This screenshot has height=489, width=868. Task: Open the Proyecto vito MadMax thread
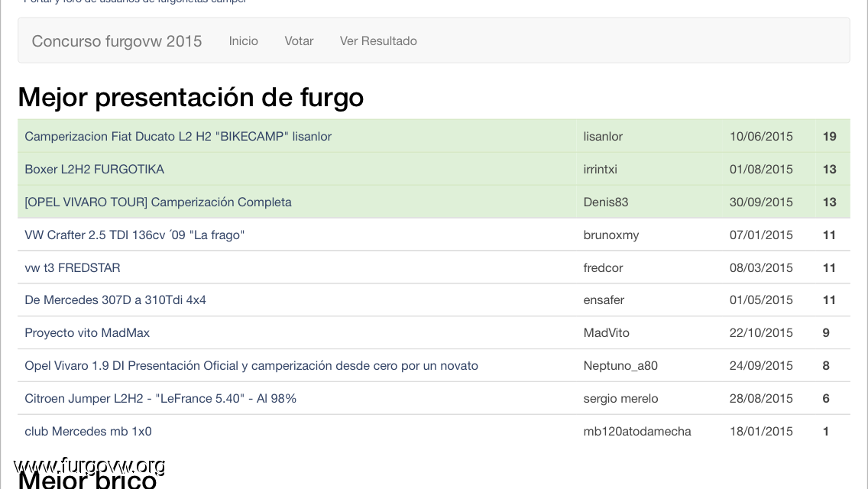pyautogui.click(x=87, y=332)
